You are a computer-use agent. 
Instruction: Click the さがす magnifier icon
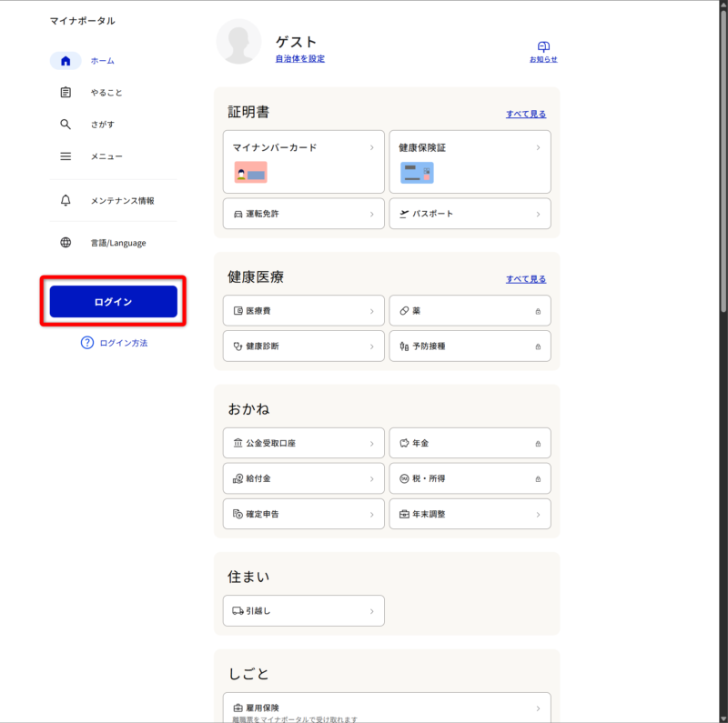tap(66, 125)
